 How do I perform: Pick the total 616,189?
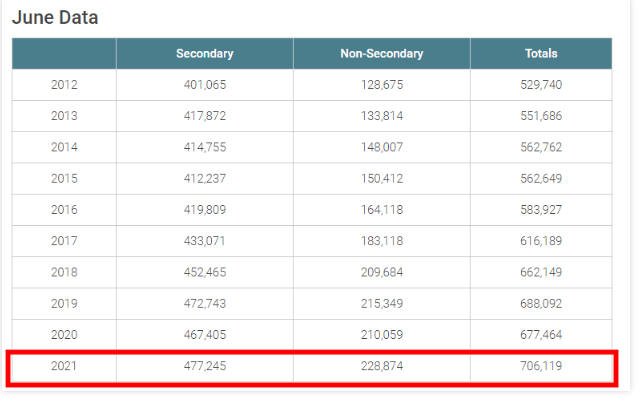(541, 241)
